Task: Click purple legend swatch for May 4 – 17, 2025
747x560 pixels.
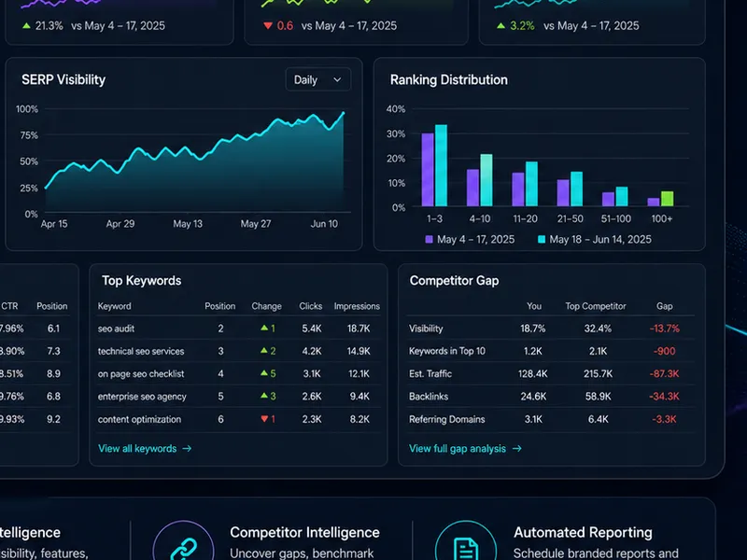Action: click(429, 240)
